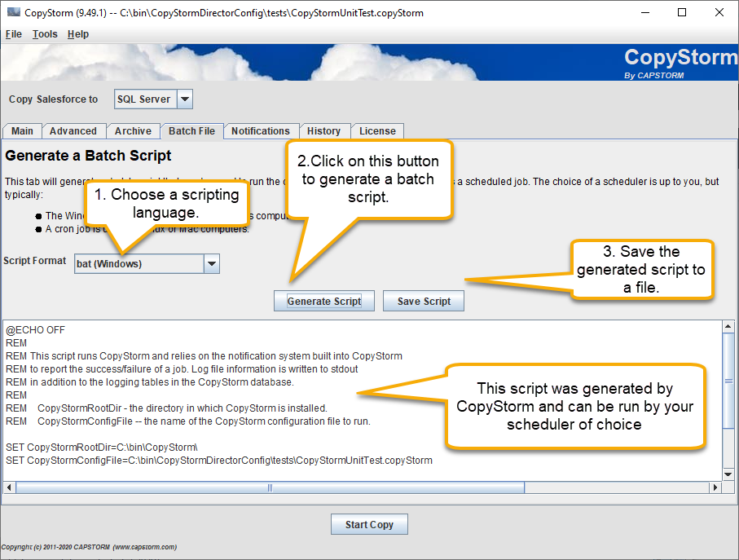Click the SQL Server combo box field
The height and width of the screenshot is (560, 739).
point(145,99)
